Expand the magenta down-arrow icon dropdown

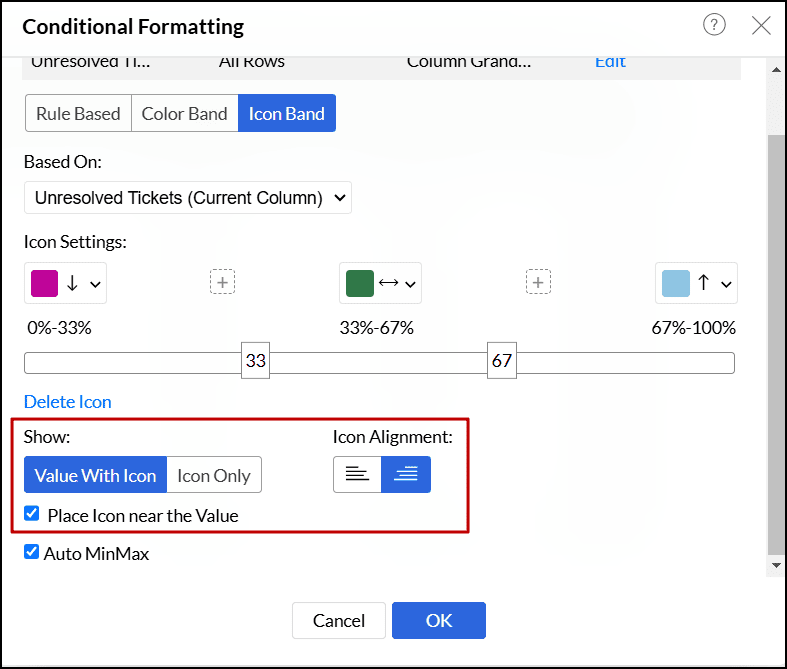(96, 284)
